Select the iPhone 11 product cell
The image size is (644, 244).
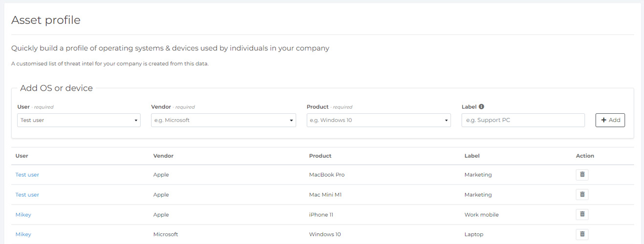321,215
